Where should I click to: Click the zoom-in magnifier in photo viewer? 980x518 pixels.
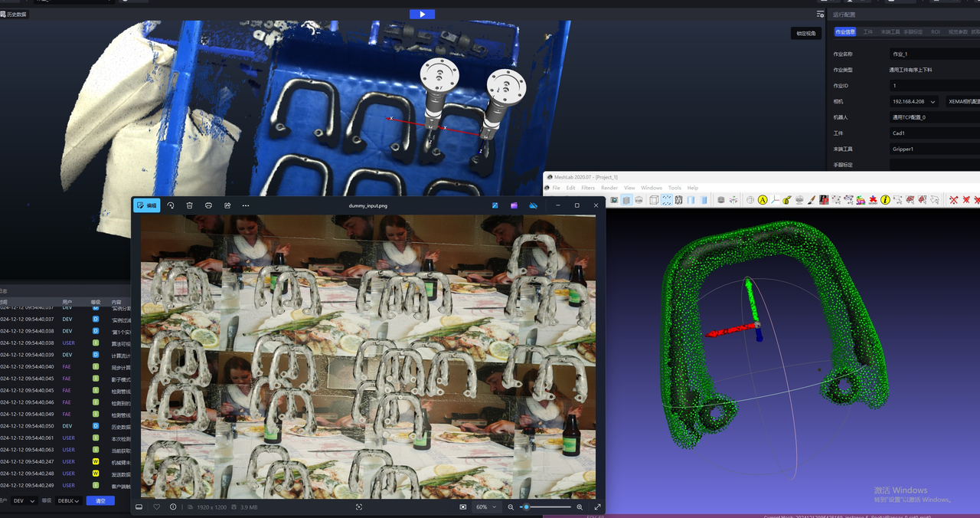[580, 507]
